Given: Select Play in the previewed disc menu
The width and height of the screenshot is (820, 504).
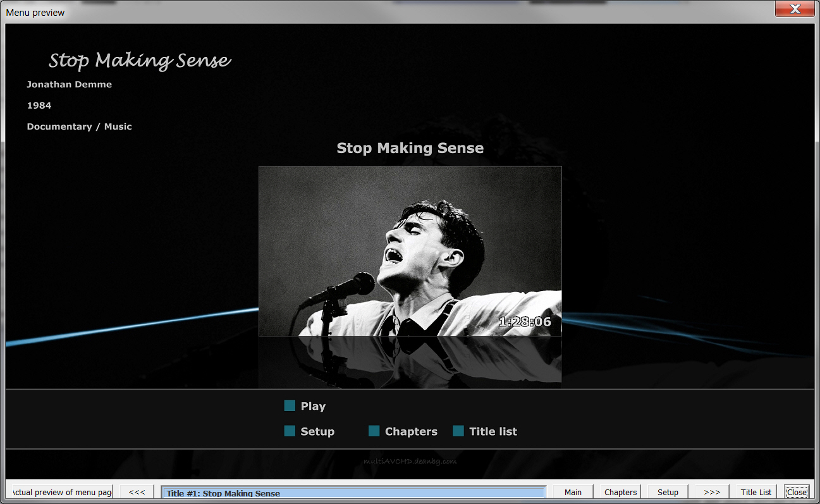Looking at the screenshot, I should pyautogui.click(x=305, y=406).
